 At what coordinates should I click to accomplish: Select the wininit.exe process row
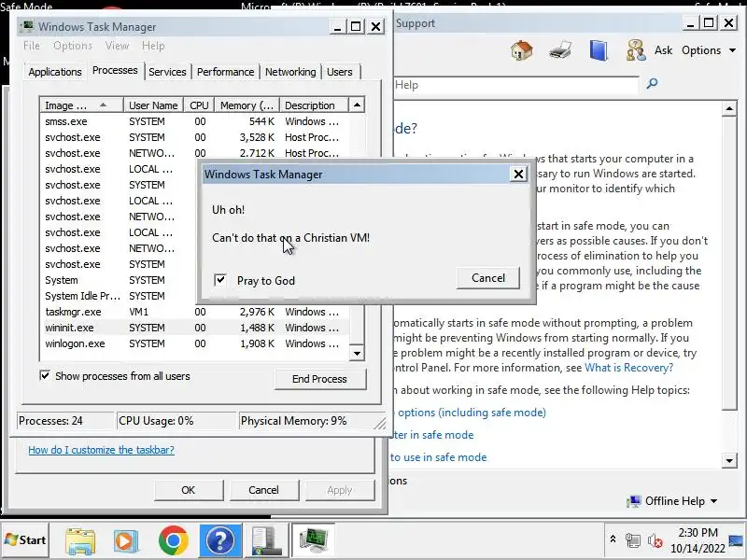click(194, 328)
